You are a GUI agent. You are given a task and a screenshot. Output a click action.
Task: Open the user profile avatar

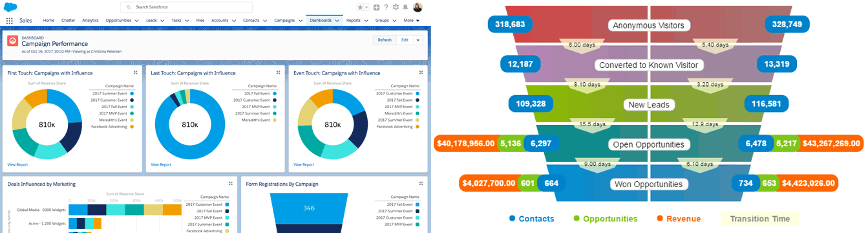click(x=418, y=7)
